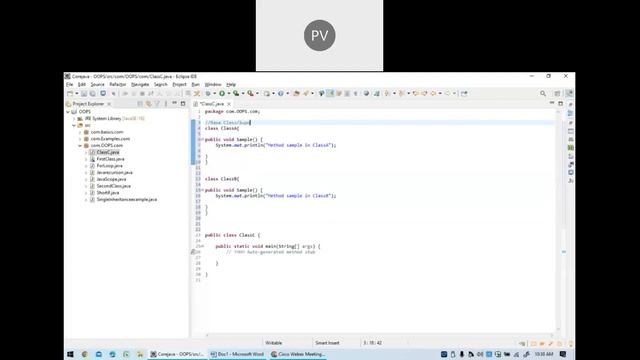Select ShortIf.java in Project Explorer

108,193
